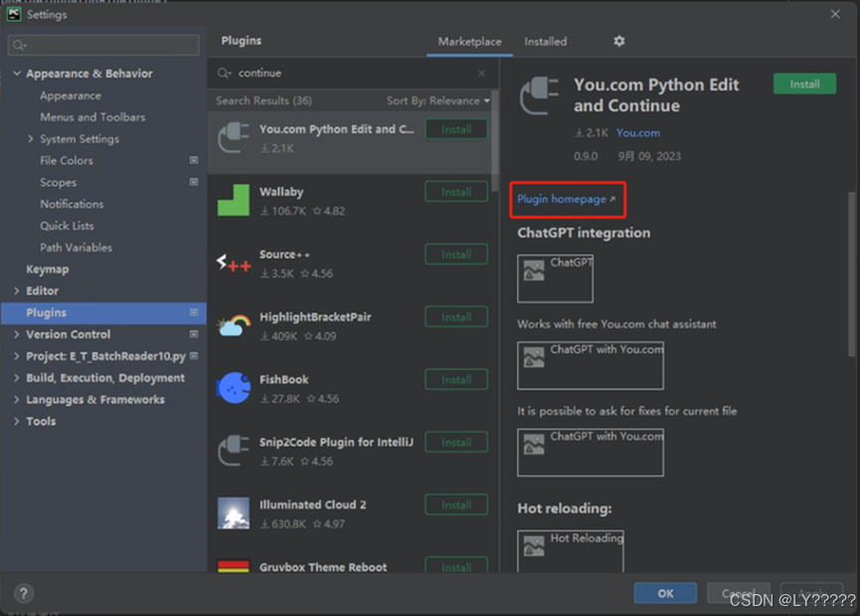Click the large plug icon in plugin details

539,96
